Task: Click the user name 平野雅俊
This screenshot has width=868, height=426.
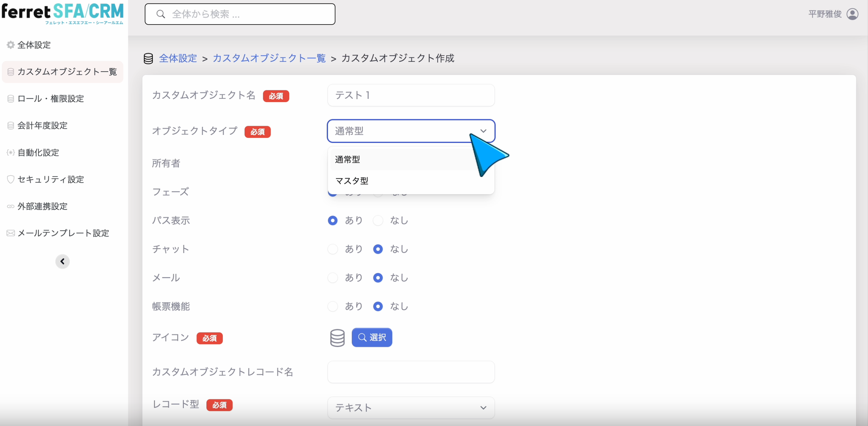Action: [825, 14]
